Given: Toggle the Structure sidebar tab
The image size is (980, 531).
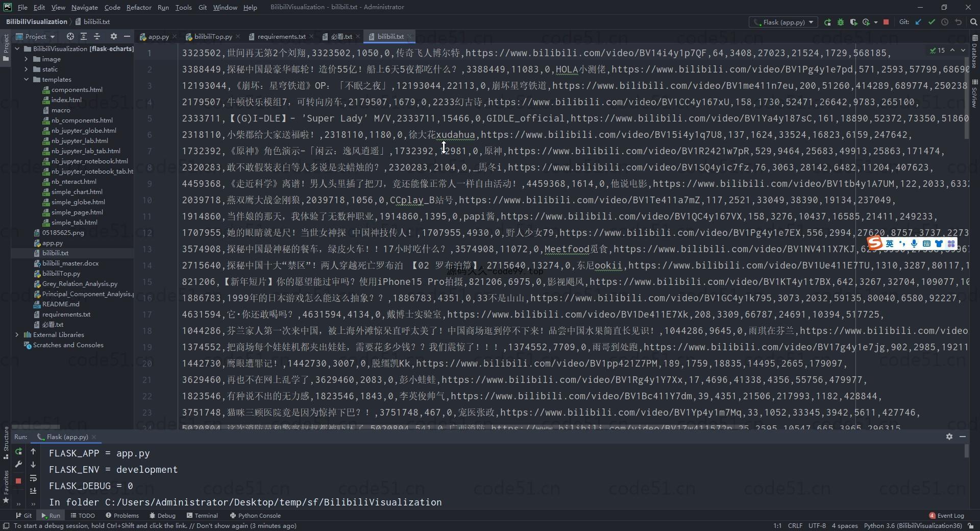Looking at the screenshot, I should click(6, 442).
